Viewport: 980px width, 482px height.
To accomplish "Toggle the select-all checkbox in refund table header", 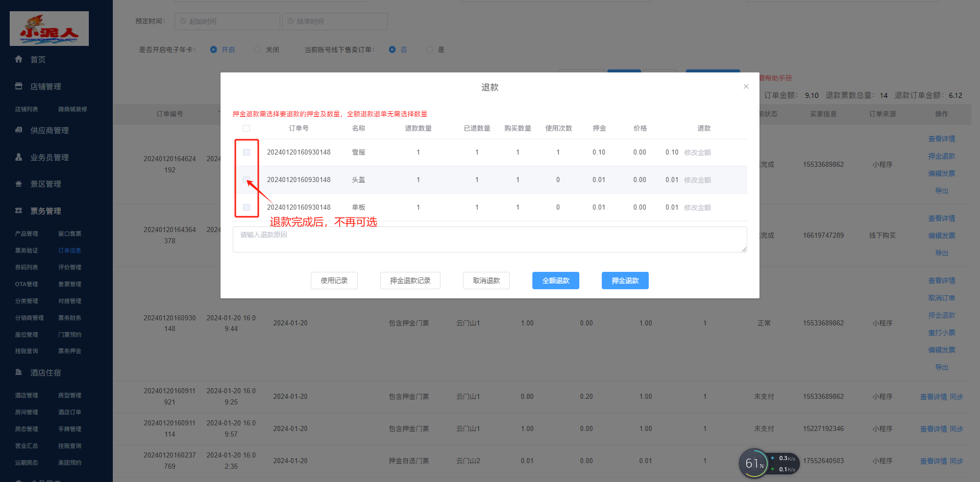I will click(247, 129).
